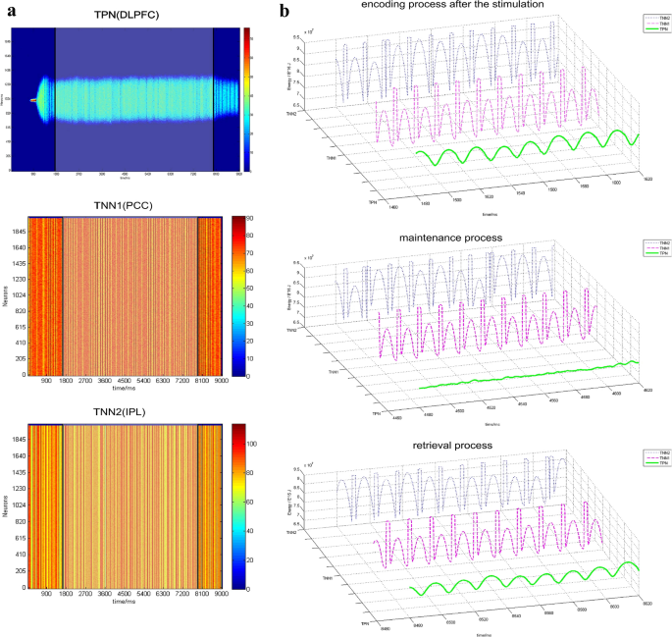The image size is (672, 637).
Task: Select the 'maintenance process' title
Action: pos(451,238)
